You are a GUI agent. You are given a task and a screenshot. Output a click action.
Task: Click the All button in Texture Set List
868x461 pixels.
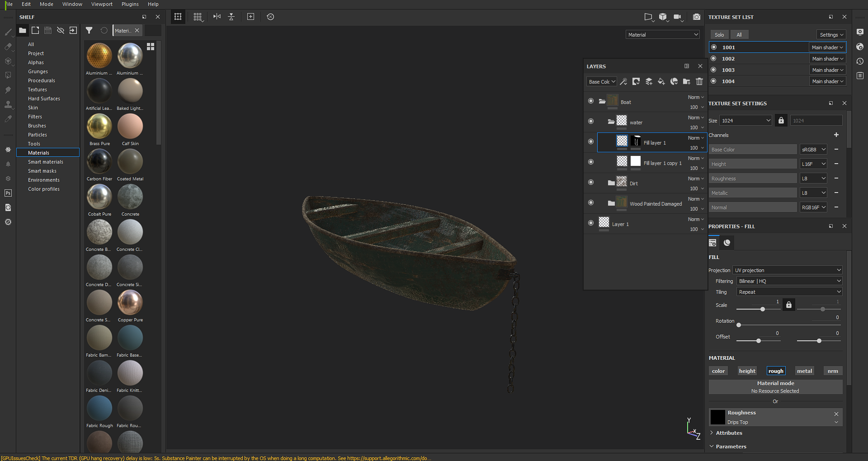coord(739,35)
